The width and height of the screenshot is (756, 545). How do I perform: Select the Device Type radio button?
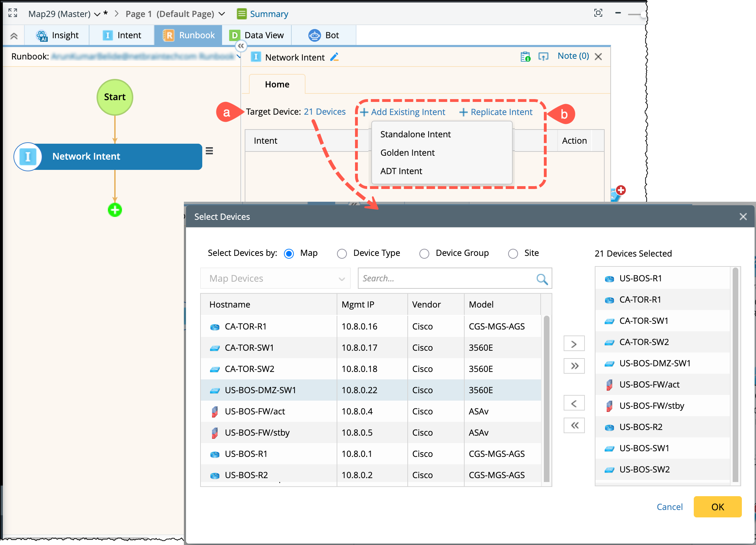pos(342,254)
